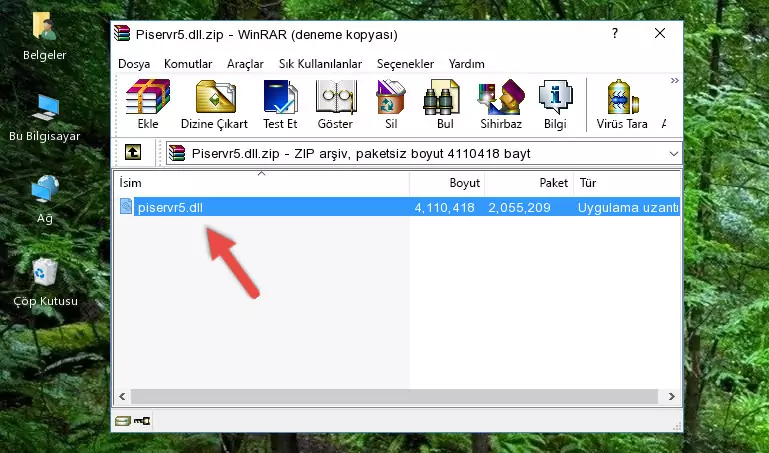This screenshot has height=453, width=769.
Task: Sort by Boyut column header
Action: tap(447, 183)
